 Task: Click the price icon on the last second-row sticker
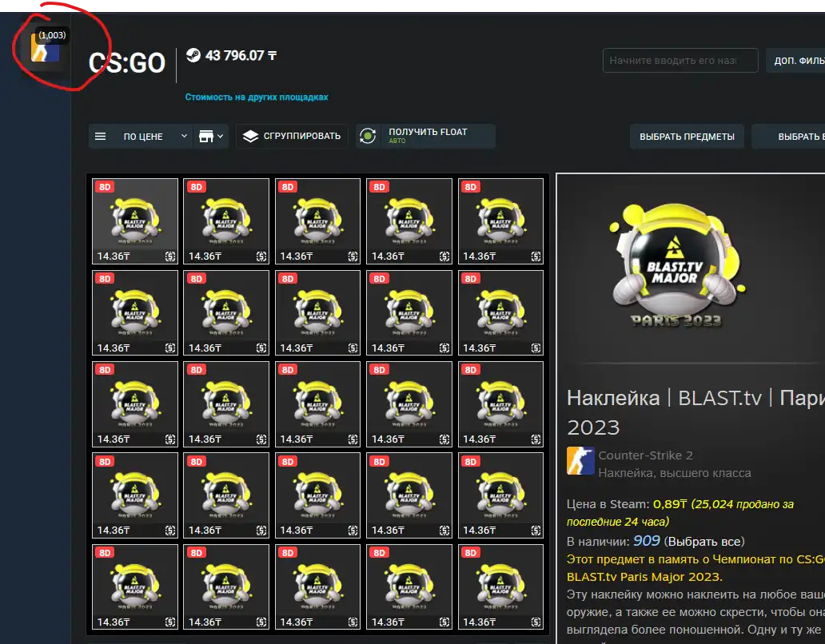536,348
